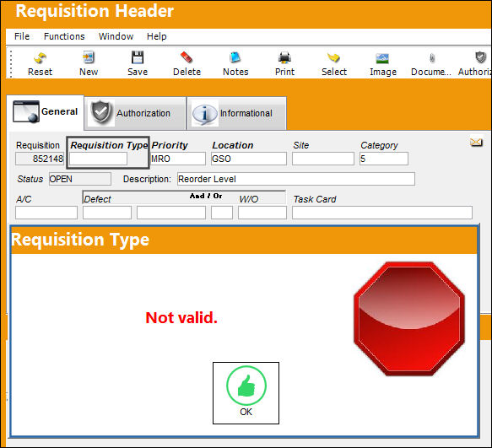The width and height of the screenshot is (492, 448).
Task: Click the Requisition Type input field
Action: click(98, 159)
